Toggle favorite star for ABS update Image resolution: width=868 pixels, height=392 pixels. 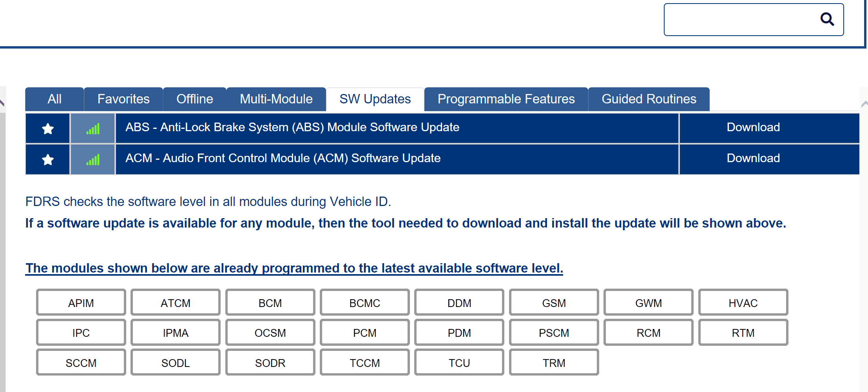(48, 128)
